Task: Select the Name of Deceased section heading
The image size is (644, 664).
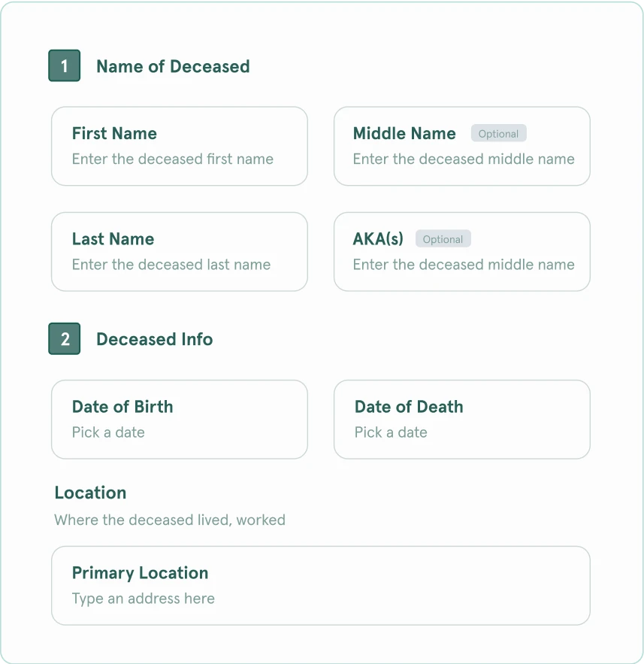Action: [x=172, y=66]
